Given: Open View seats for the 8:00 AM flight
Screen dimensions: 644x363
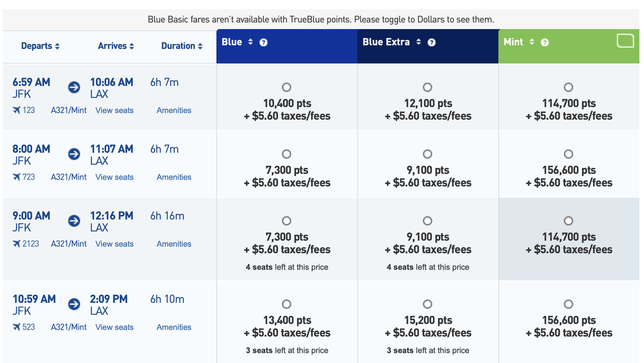Looking at the screenshot, I should 114,177.
